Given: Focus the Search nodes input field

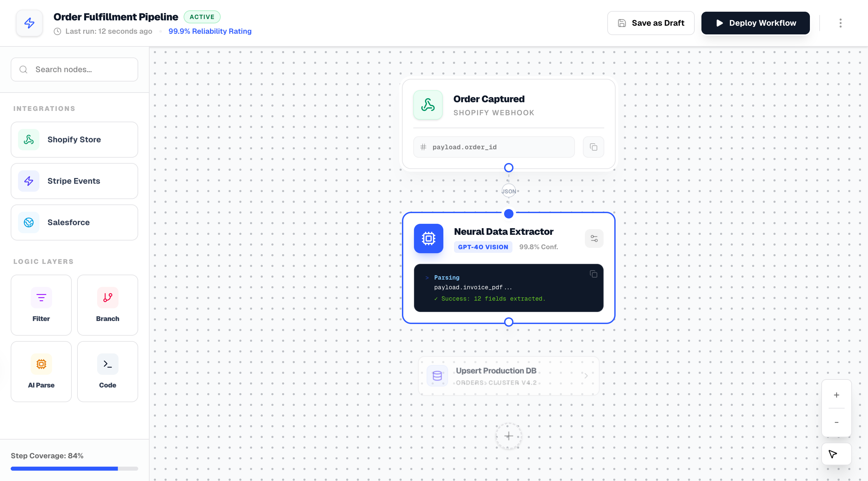Looking at the screenshot, I should (74, 69).
